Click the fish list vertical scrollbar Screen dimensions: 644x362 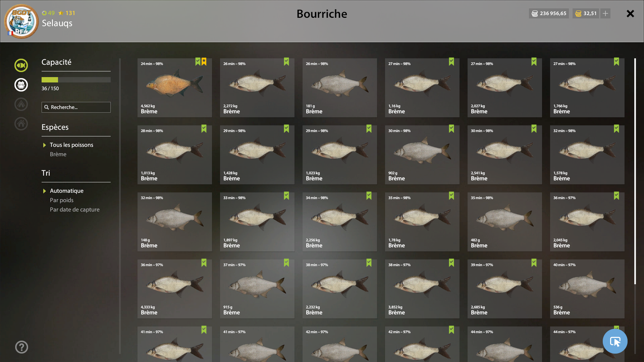pyautogui.click(x=635, y=171)
